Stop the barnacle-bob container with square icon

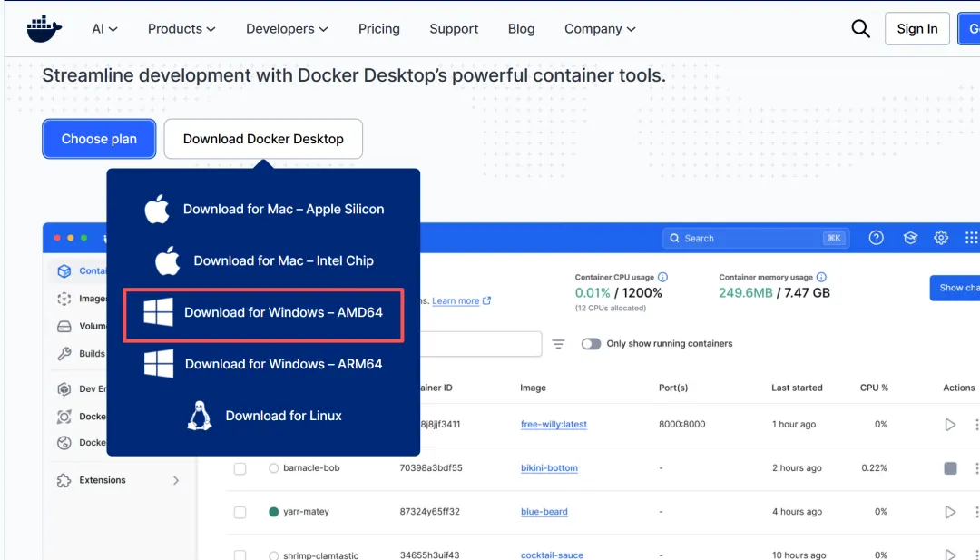click(950, 468)
